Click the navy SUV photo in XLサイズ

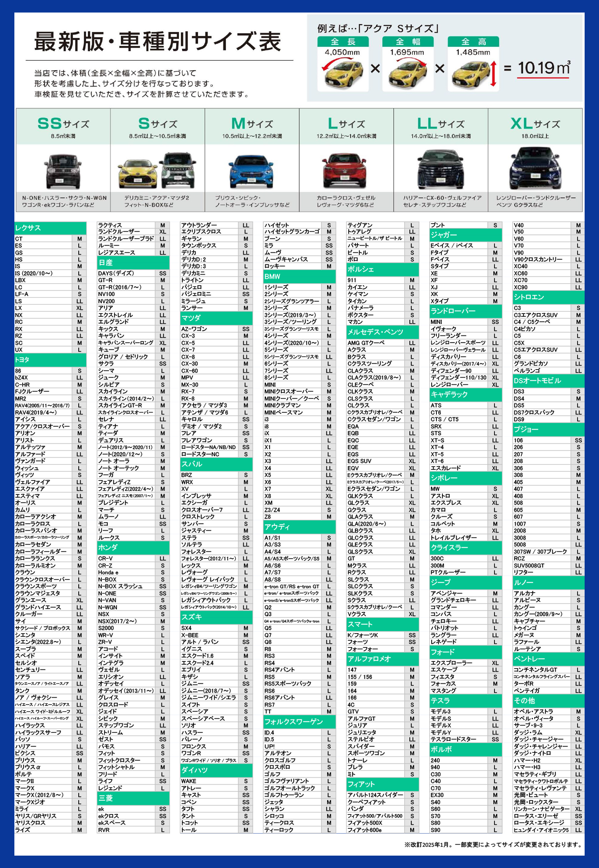pos(535,169)
